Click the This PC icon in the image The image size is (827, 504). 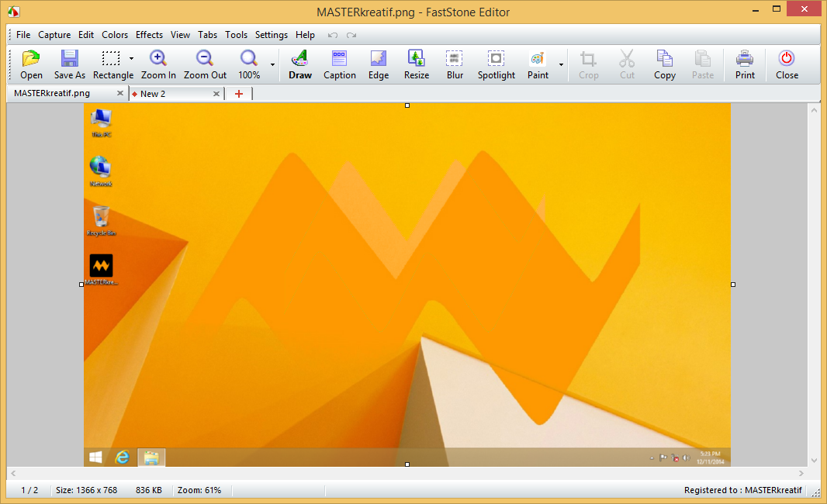click(101, 123)
